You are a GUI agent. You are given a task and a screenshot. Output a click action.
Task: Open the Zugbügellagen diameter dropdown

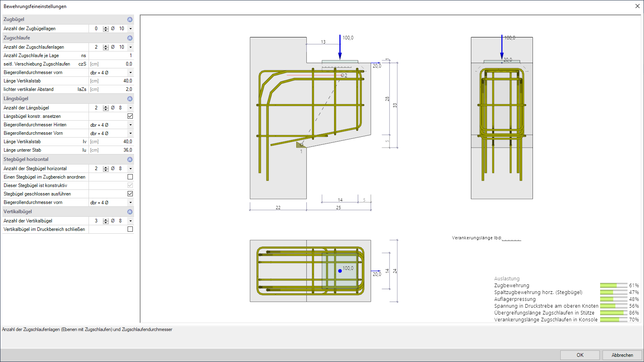pos(130,29)
